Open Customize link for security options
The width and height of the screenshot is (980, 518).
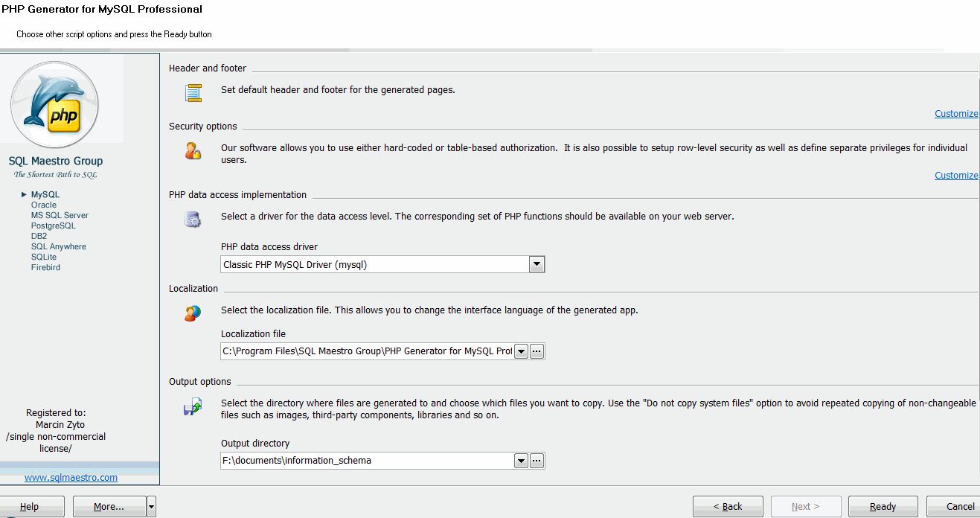pos(956,176)
